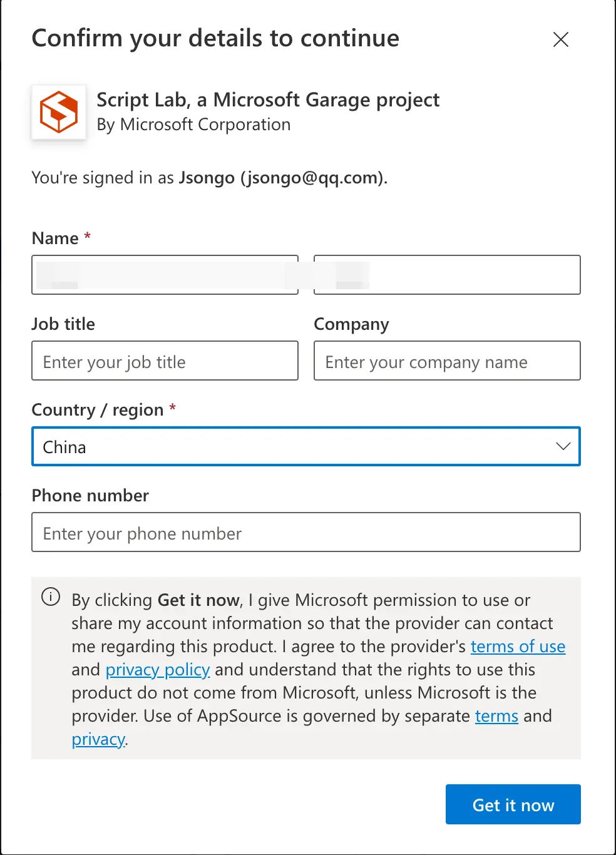Image resolution: width=616 pixels, height=855 pixels.
Task: Focus the phone number field
Action: coord(305,533)
